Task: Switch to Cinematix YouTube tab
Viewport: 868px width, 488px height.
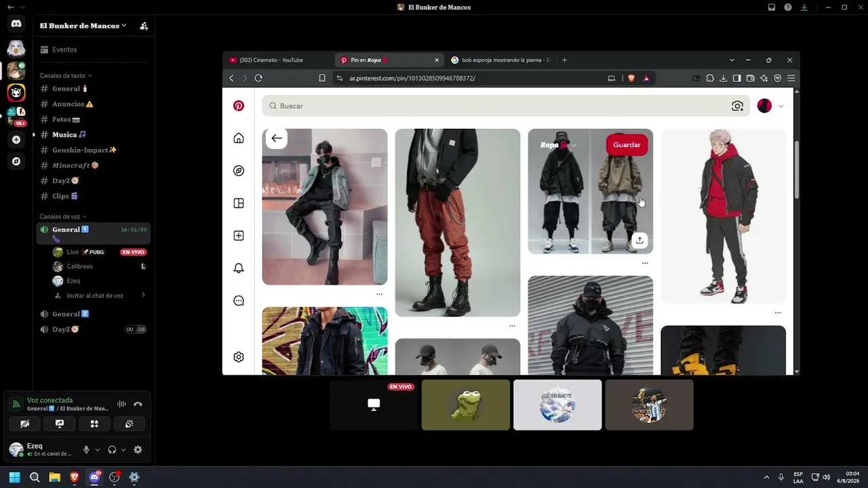Action: tap(279, 60)
